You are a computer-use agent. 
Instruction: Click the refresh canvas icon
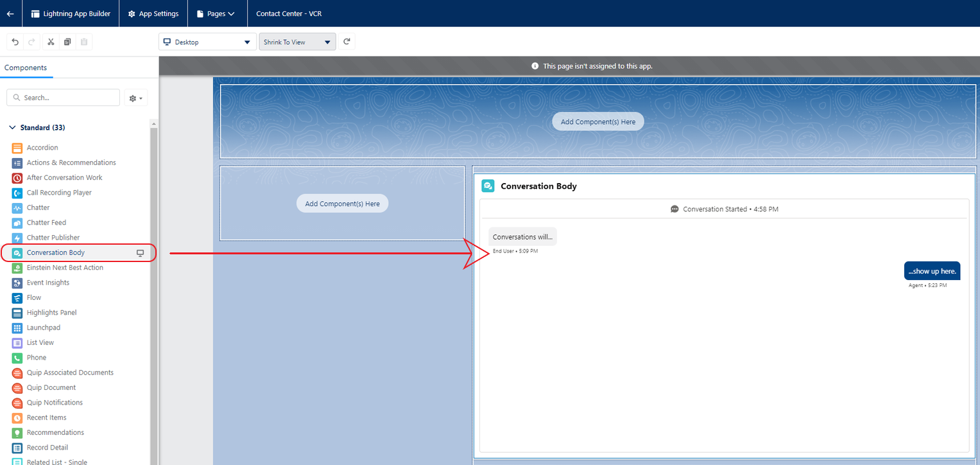(x=347, y=42)
